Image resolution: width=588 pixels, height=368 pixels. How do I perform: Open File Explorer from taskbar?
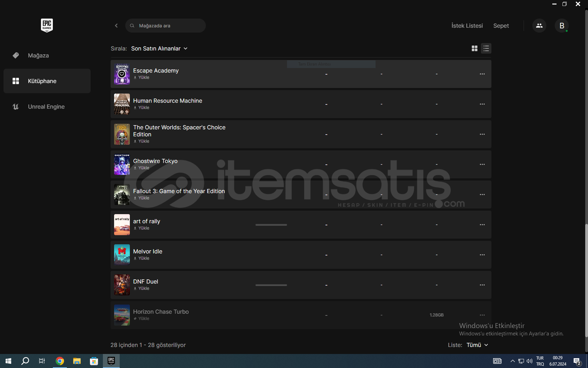(77, 361)
